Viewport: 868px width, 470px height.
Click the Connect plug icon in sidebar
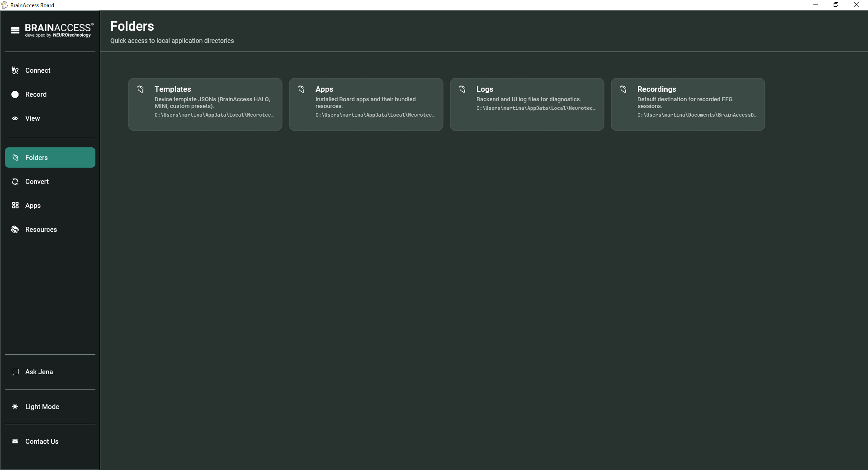pos(15,70)
